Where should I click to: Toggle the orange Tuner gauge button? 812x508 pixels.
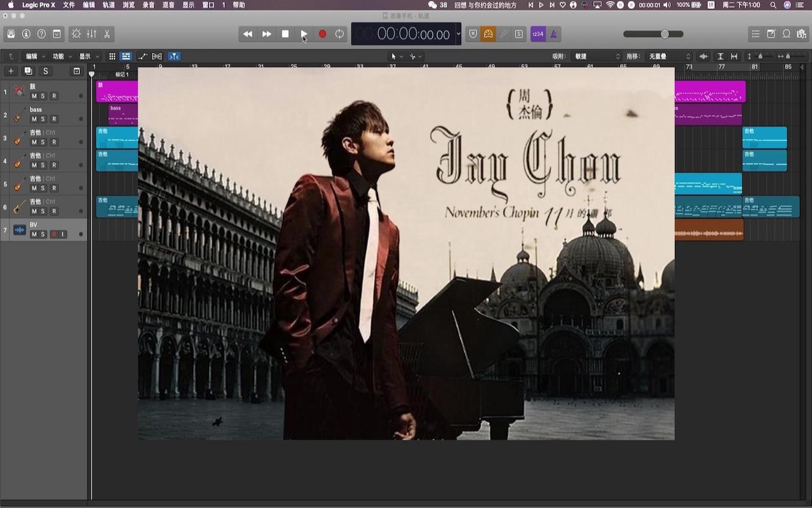coord(488,34)
